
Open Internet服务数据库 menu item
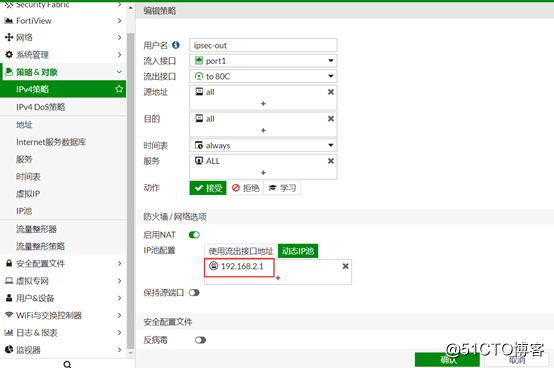click(63, 142)
